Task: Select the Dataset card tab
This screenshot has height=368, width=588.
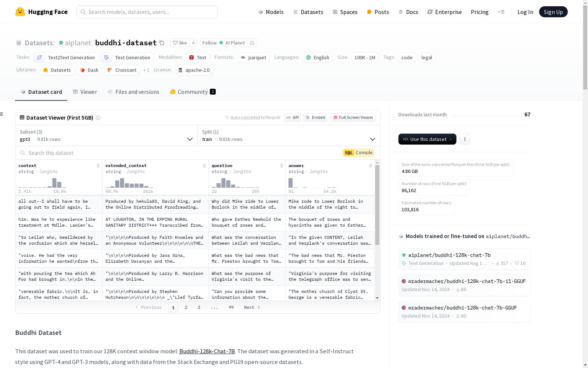Action: [41, 92]
